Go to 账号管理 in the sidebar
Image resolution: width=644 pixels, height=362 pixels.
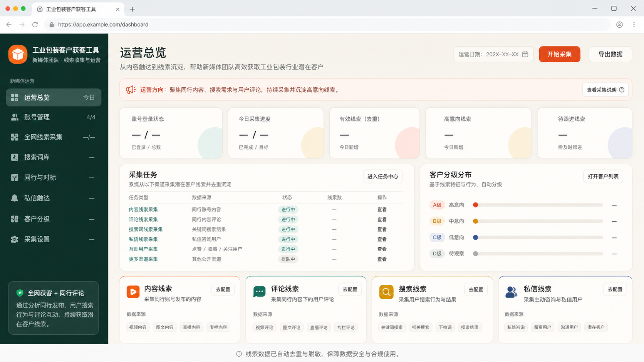(x=54, y=117)
